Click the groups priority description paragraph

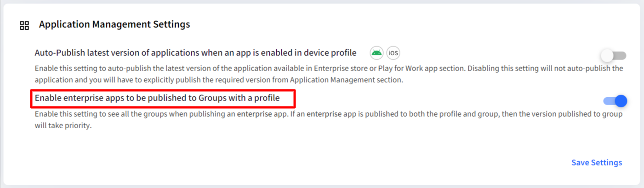(x=329, y=120)
